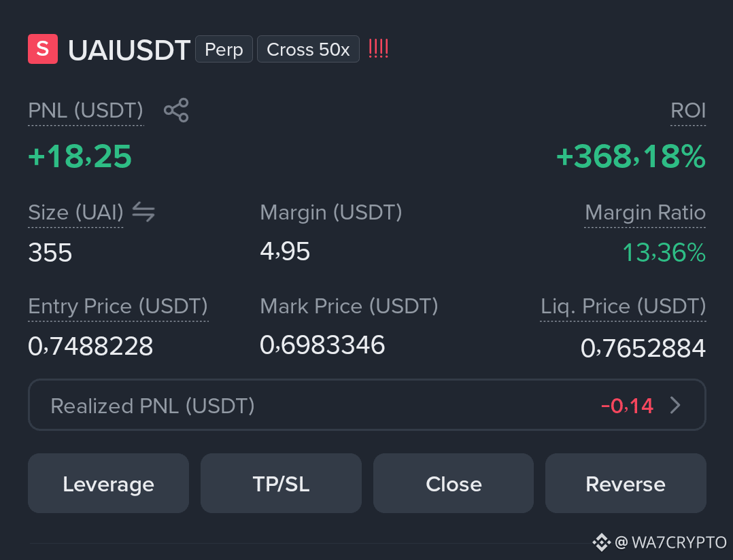The width and height of the screenshot is (733, 560).
Task: Click the Binance logo watermark icon
Action: point(602,542)
